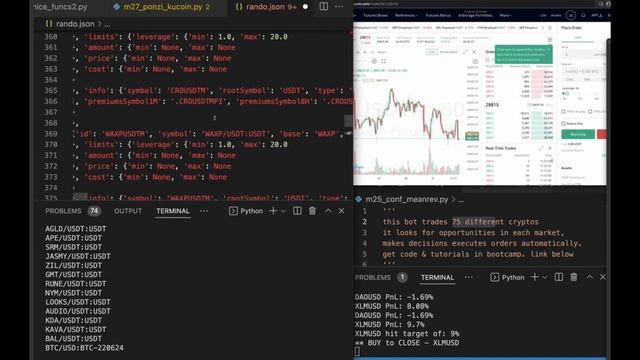640x360 pixels.
Task: Open OUTPUT tab in left panel
Action: [x=128, y=211]
